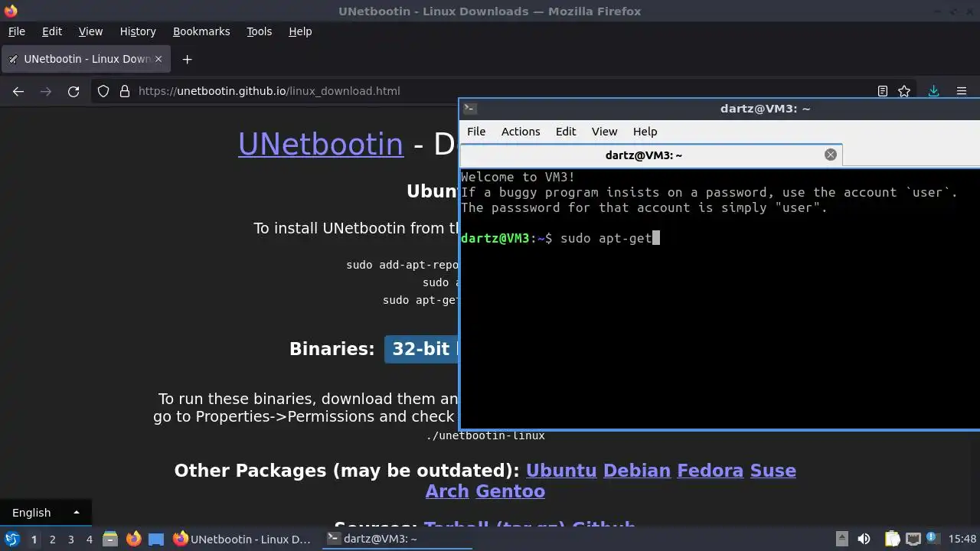Click the terminal window title icon
980x551 pixels.
tap(470, 109)
